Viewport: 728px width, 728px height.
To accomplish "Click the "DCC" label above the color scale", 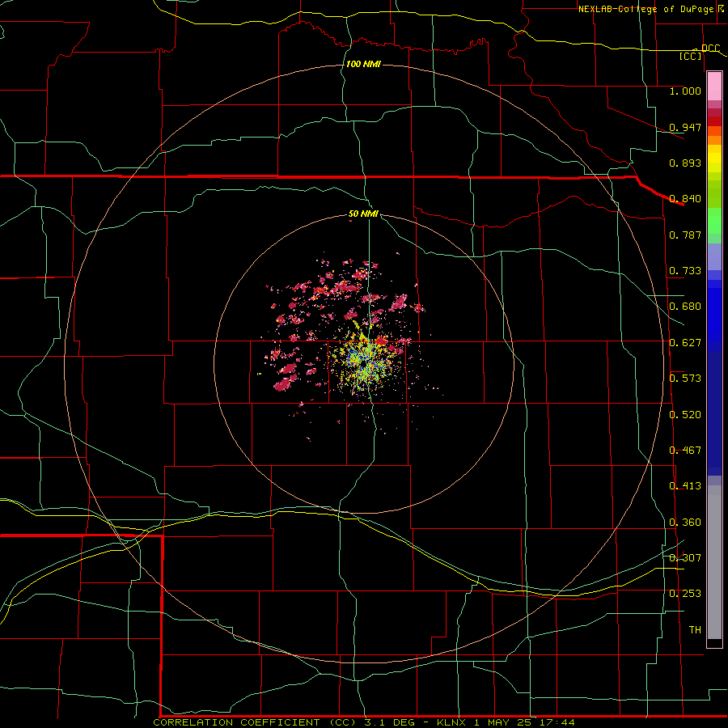I will tap(710, 49).
